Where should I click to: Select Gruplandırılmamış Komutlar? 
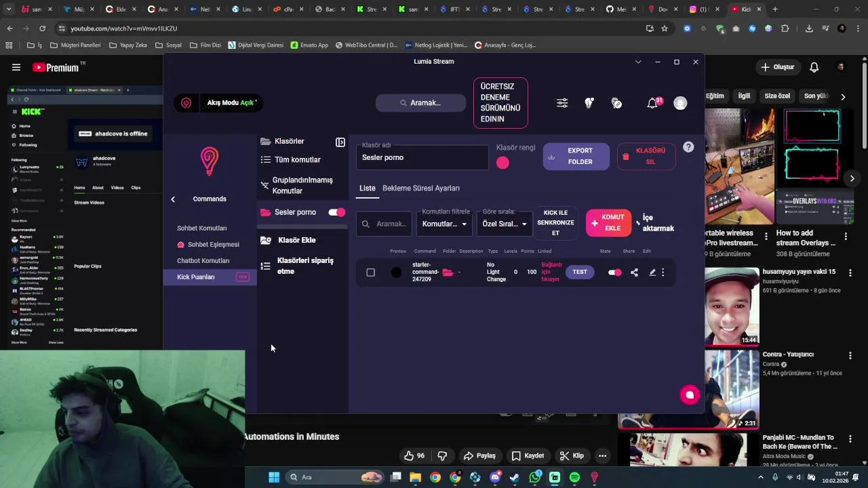coord(302,186)
